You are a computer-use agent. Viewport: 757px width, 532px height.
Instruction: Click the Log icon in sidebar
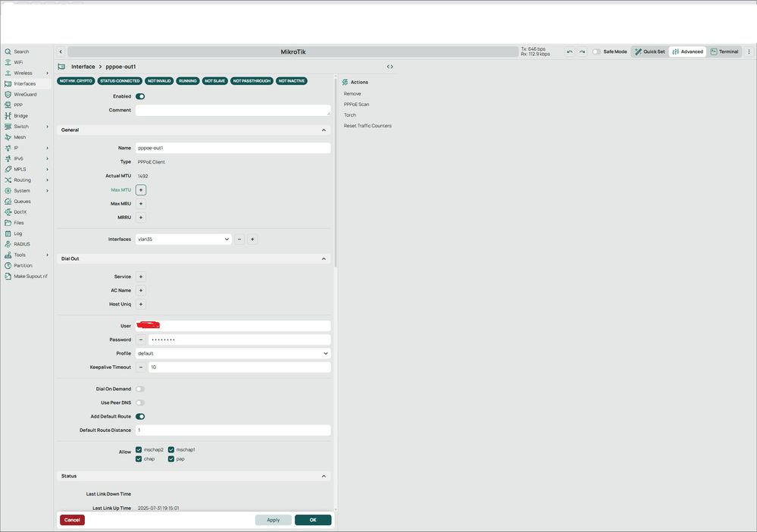[8, 233]
